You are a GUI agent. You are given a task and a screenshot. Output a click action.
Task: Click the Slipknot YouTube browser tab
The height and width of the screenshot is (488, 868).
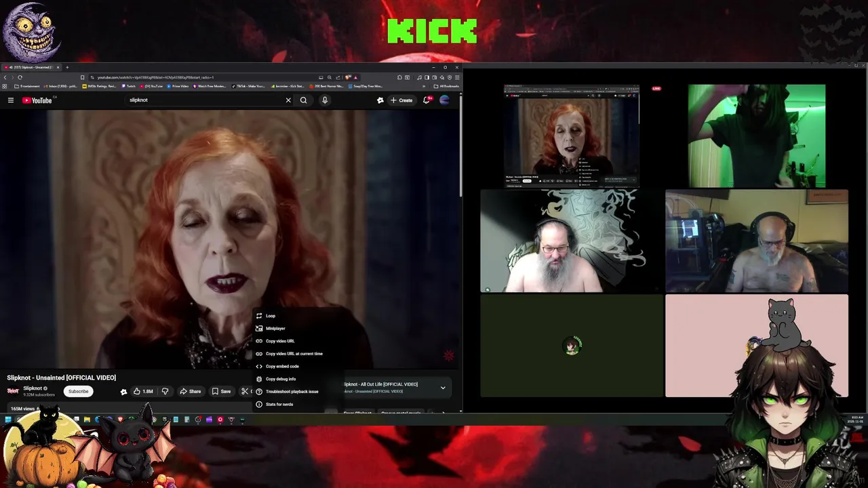tap(31, 67)
